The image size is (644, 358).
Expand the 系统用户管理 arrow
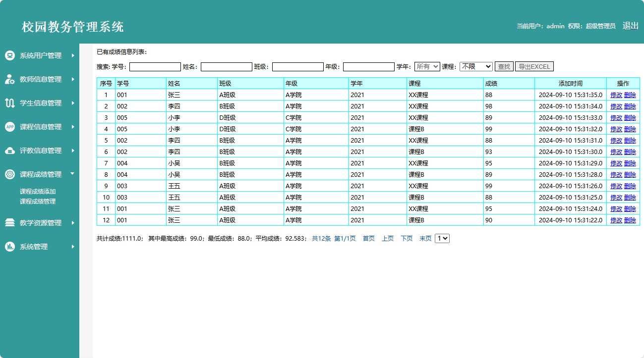tap(73, 55)
